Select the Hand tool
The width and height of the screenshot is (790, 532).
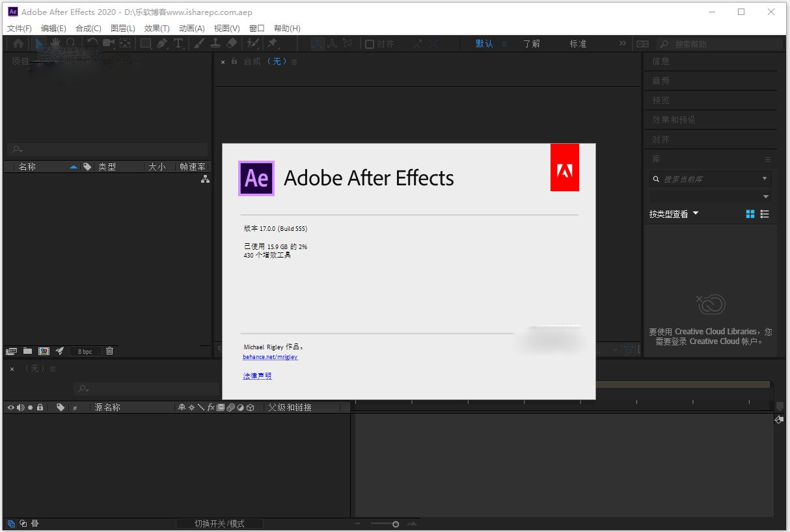(x=55, y=44)
